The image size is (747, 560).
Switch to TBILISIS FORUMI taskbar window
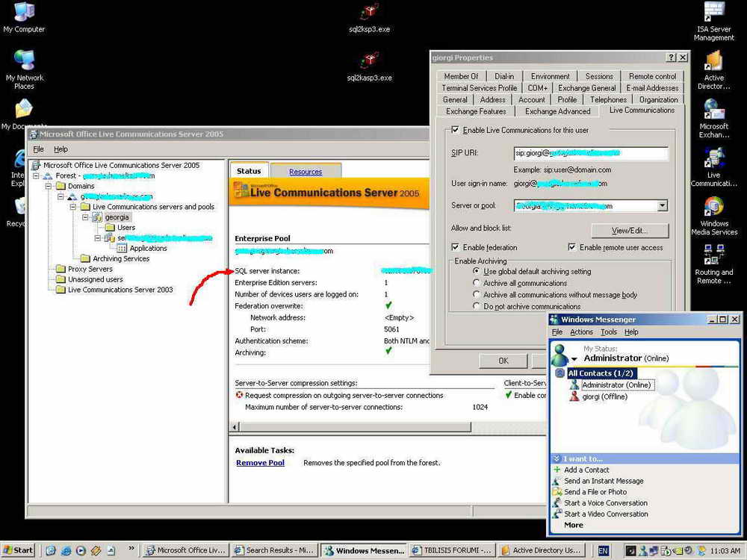point(452,550)
